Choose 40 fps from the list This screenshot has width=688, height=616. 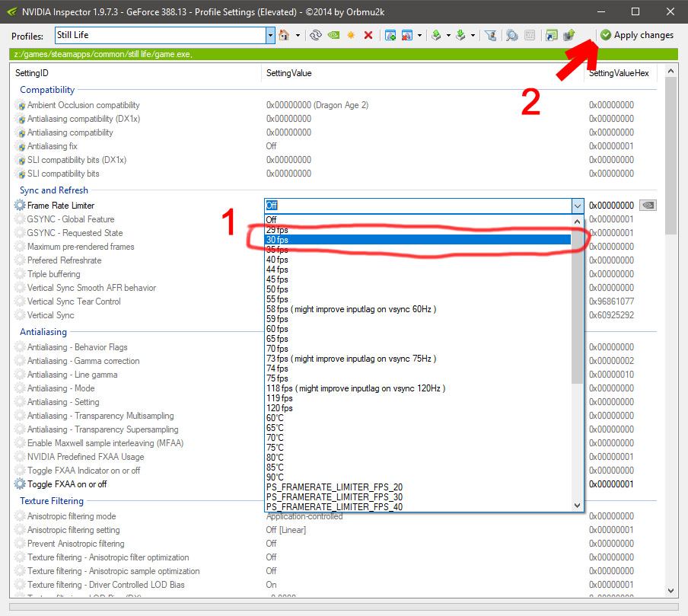pos(419,260)
